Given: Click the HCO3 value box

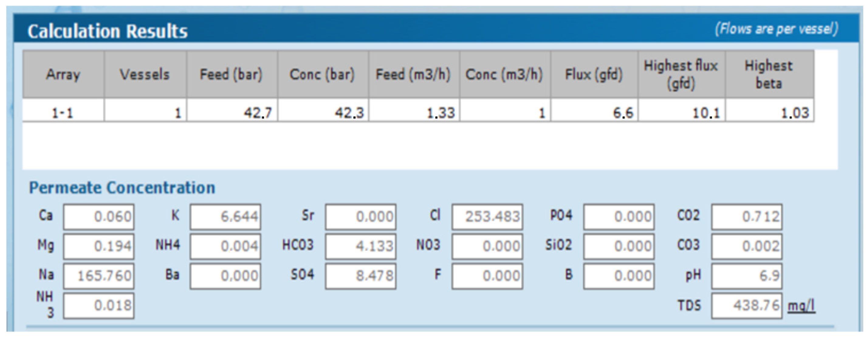Looking at the screenshot, I should point(361,246).
